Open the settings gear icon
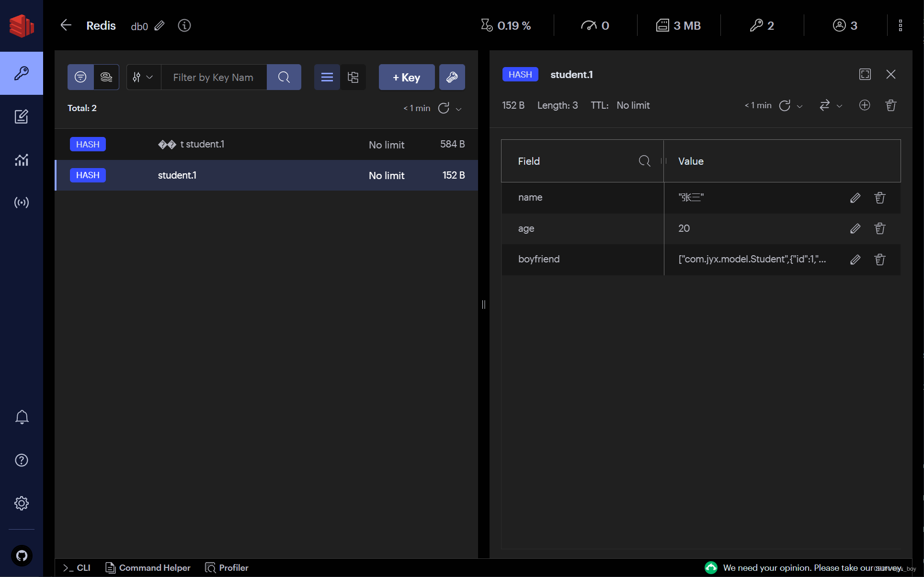The width and height of the screenshot is (924, 577). coord(22,503)
